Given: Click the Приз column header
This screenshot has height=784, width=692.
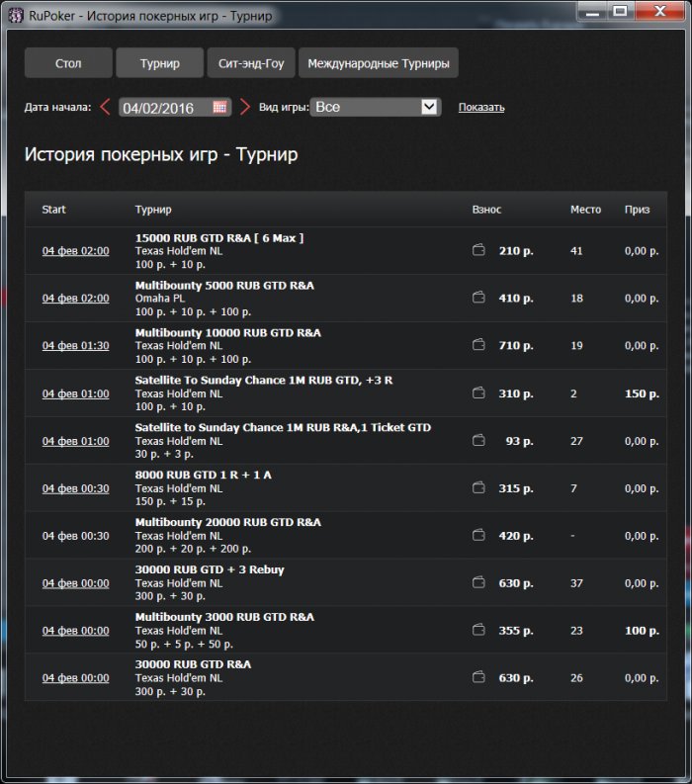Looking at the screenshot, I should [x=637, y=210].
